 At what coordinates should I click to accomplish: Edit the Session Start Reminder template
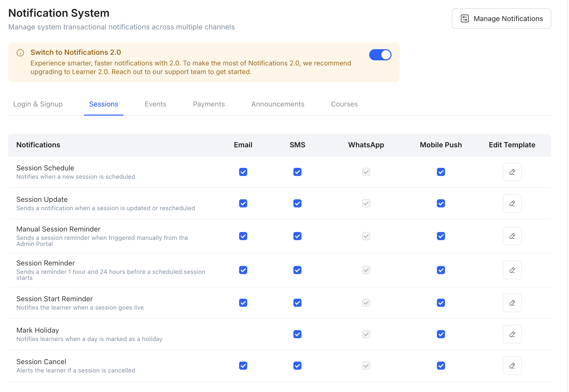(x=512, y=303)
